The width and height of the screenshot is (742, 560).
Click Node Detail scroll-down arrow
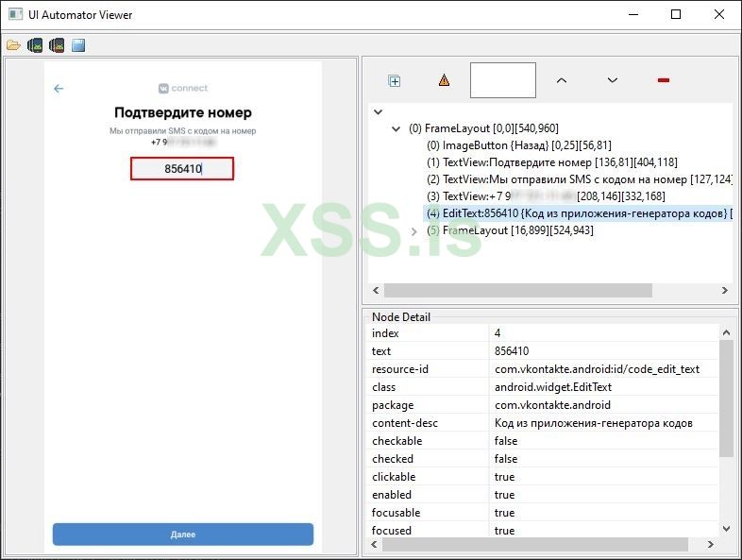(726, 528)
